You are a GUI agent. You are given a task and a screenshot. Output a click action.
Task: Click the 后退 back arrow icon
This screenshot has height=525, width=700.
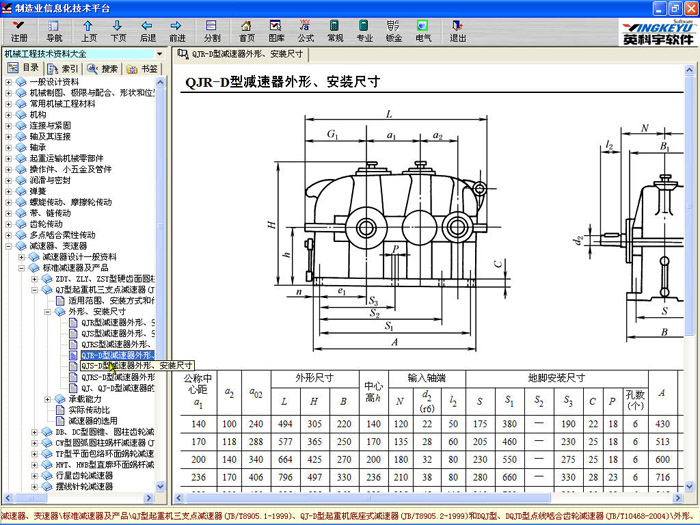pos(148,30)
